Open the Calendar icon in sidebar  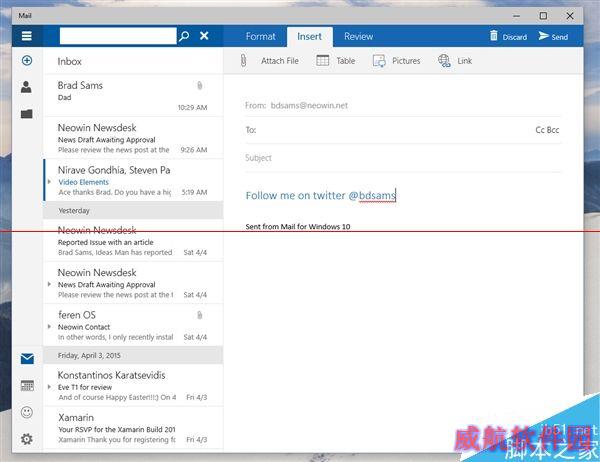point(27,385)
